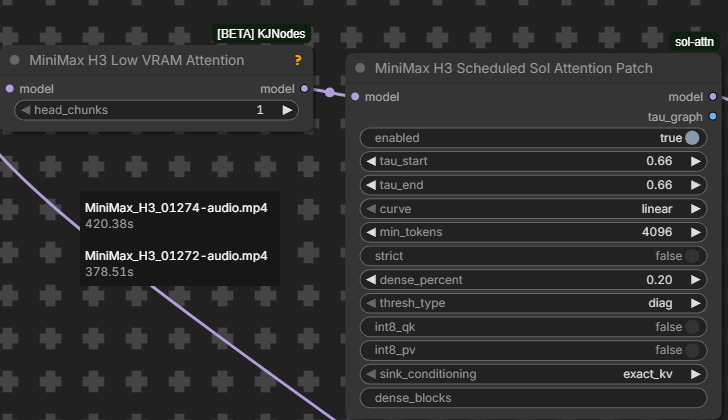728x420 pixels.
Task: Increase min_tokens with the right arrow
Action: point(696,232)
